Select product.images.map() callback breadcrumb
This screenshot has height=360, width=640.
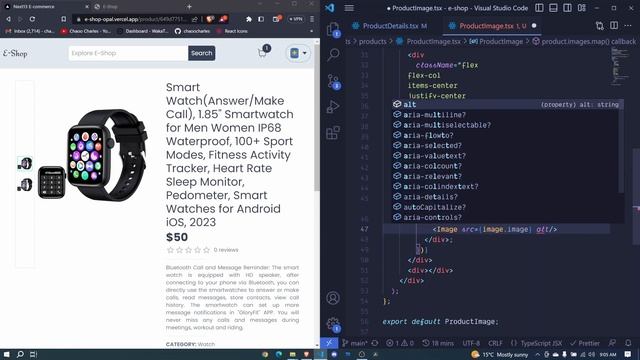(584, 41)
